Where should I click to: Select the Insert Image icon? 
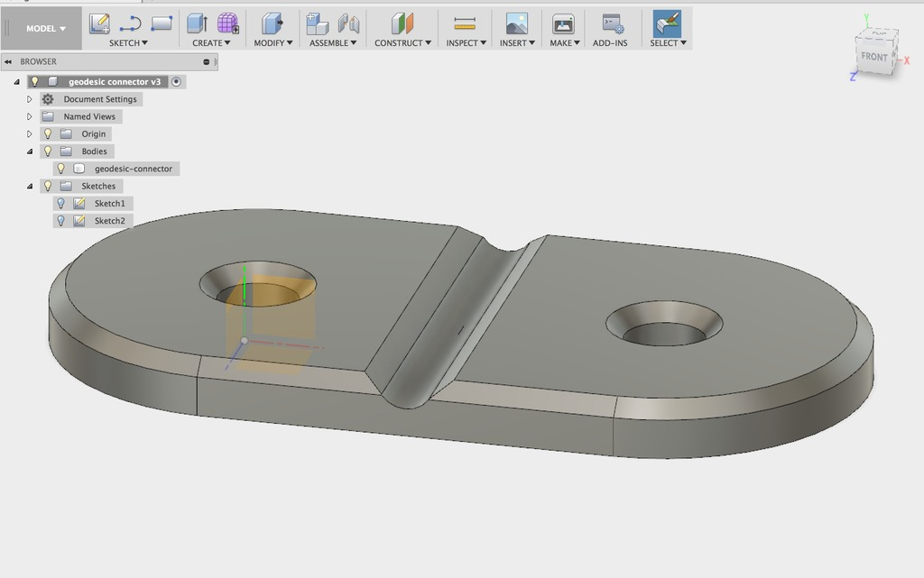click(x=517, y=23)
